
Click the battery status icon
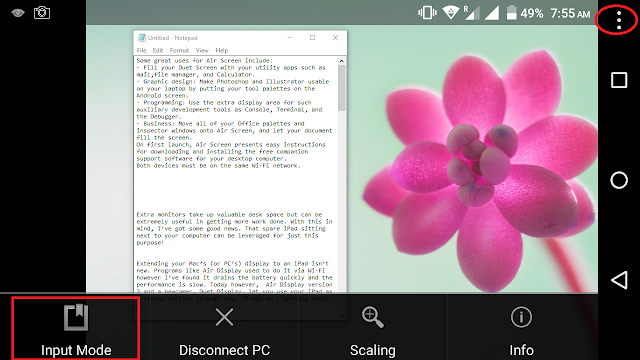(x=511, y=13)
